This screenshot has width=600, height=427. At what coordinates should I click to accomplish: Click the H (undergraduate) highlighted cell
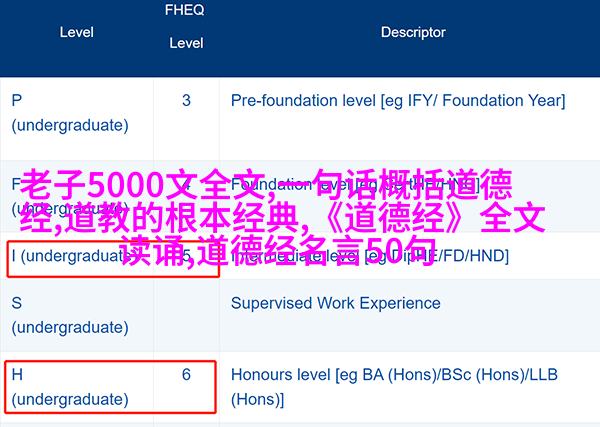tap(111, 387)
